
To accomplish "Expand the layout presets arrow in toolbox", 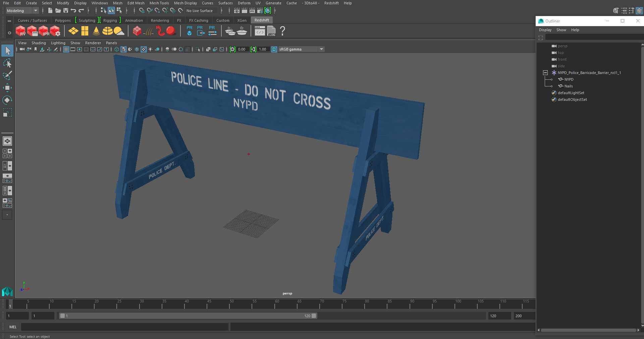I will (7, 215).
